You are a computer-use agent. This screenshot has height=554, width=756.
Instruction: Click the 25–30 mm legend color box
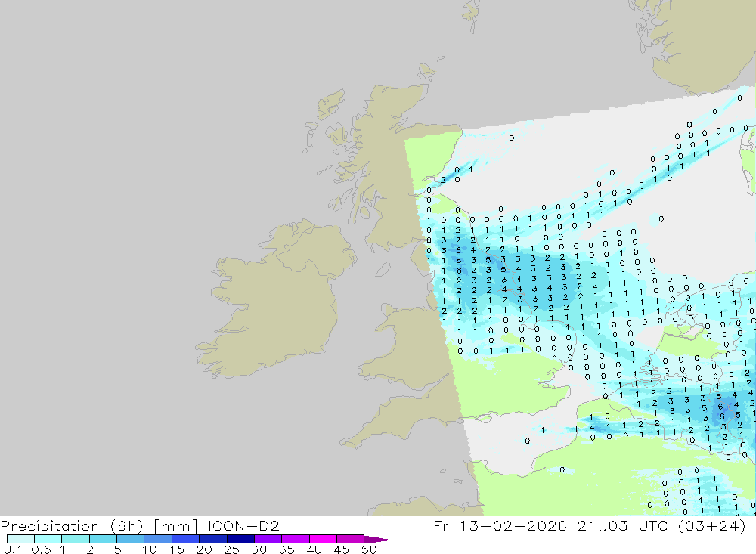click(x=240, y=539)
